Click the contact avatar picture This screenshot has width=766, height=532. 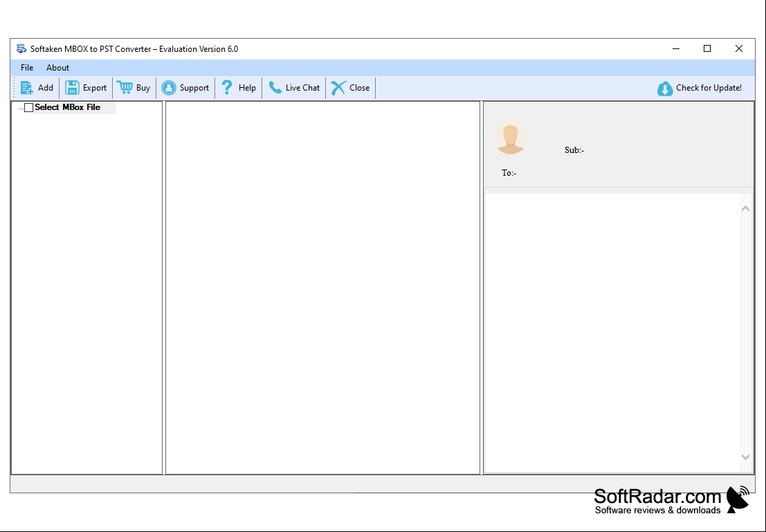point(511,137)
